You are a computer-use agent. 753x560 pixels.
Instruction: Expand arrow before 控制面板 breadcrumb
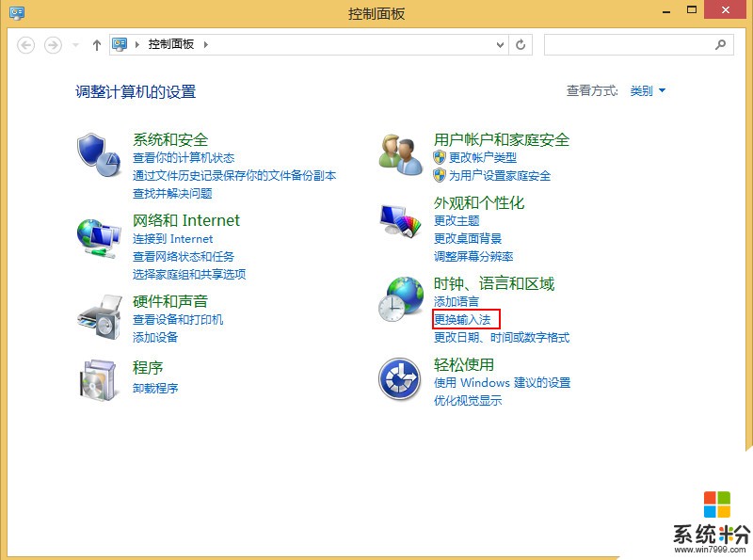coord(136,44)
